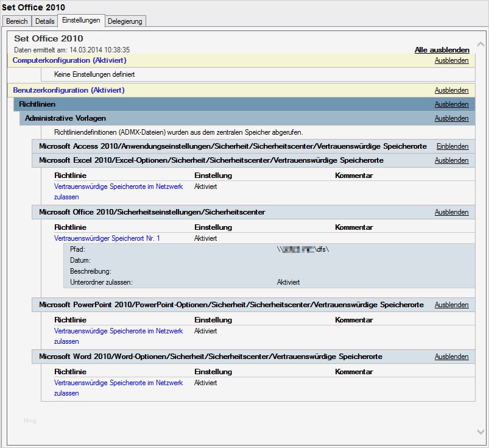This screenshot has height=448, width=489.
Task: Collapse the Microsoft Excel 2010 settings section
Action: (x=451, y=160)
